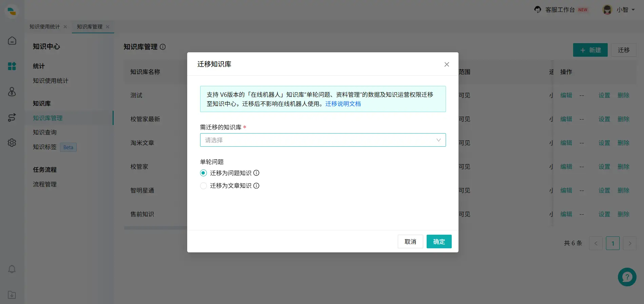Open 知识标签 Beta in the side menu
The width and height of the screenshot is (644, 304).
tap(55, 147)
